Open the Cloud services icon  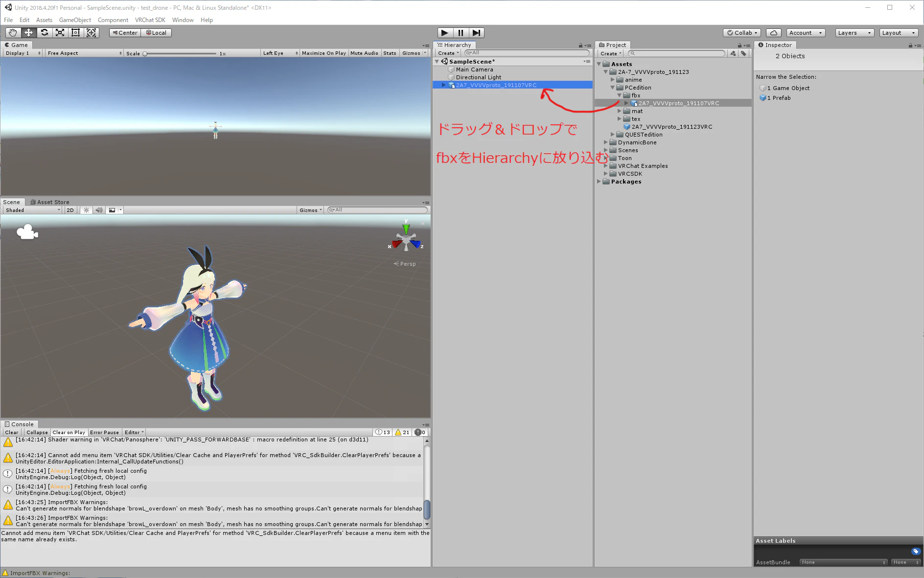(x=774, y=33)
